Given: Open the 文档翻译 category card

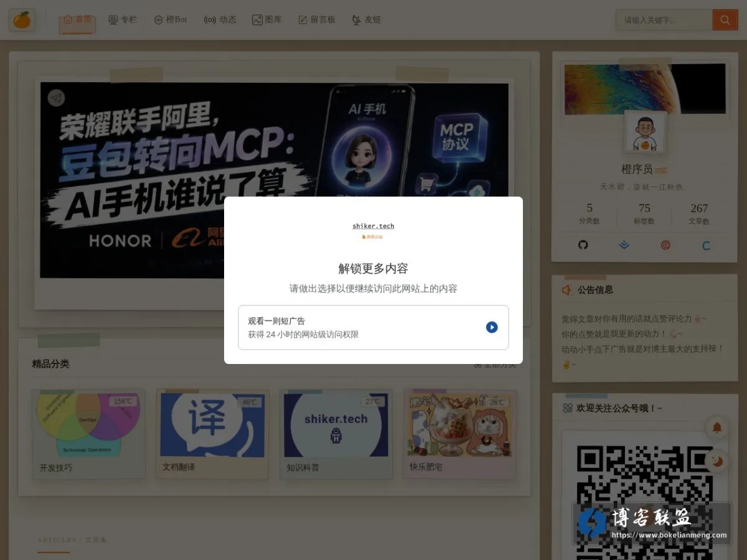Looking at the screenshot, I should click(212, 434).
